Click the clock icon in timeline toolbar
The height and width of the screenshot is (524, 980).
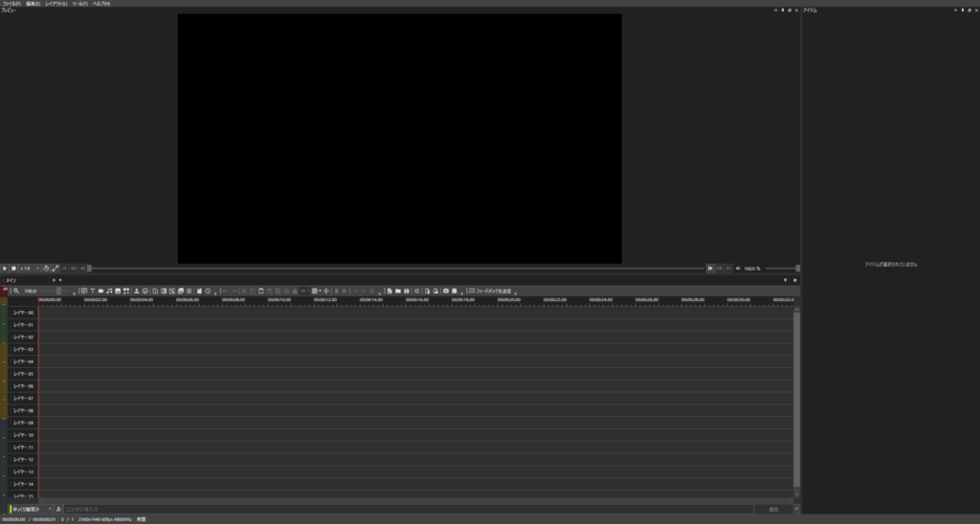pyautogui.click(x=208, y=291)
